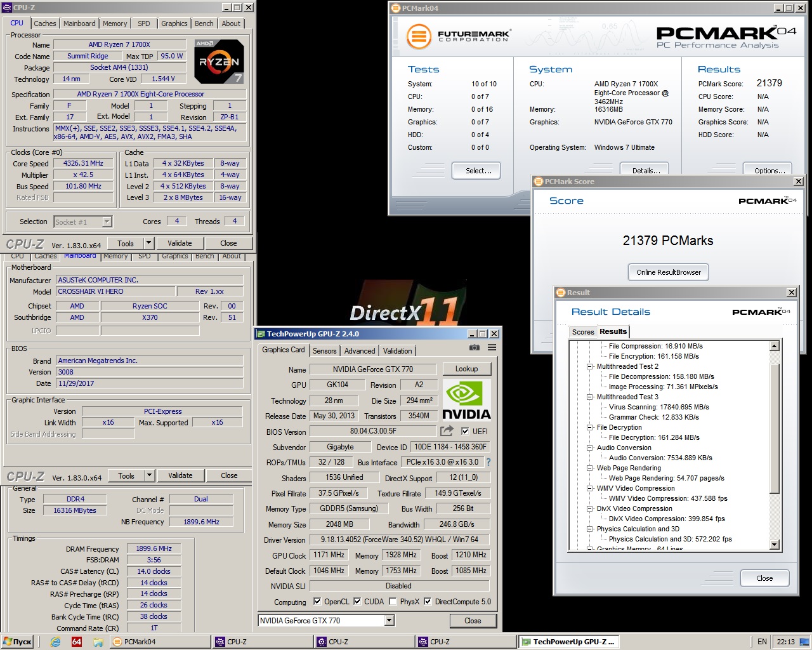This screenshot has height=650, width=812.
Task: Collapse the WMV Video Compression node
Action: click(589, 488)
